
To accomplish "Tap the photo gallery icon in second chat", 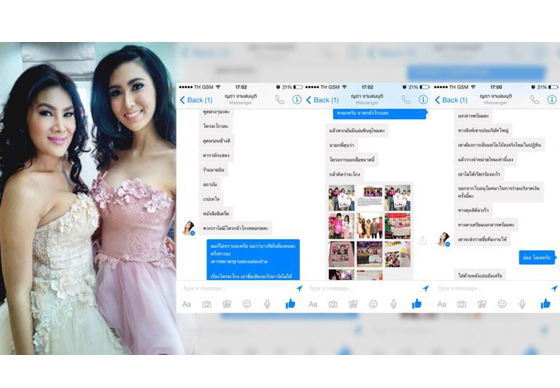I will coord(353,304).
